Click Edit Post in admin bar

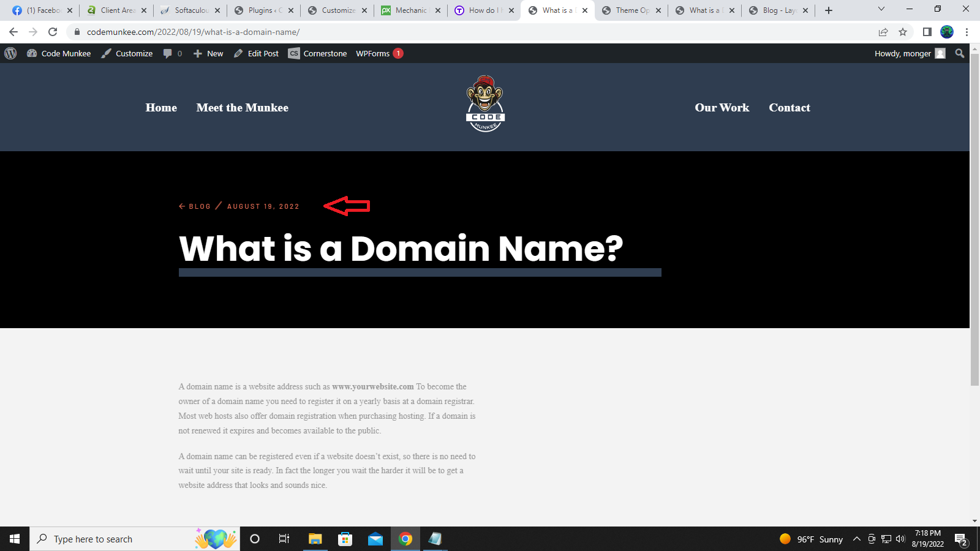tap(256, 53)
